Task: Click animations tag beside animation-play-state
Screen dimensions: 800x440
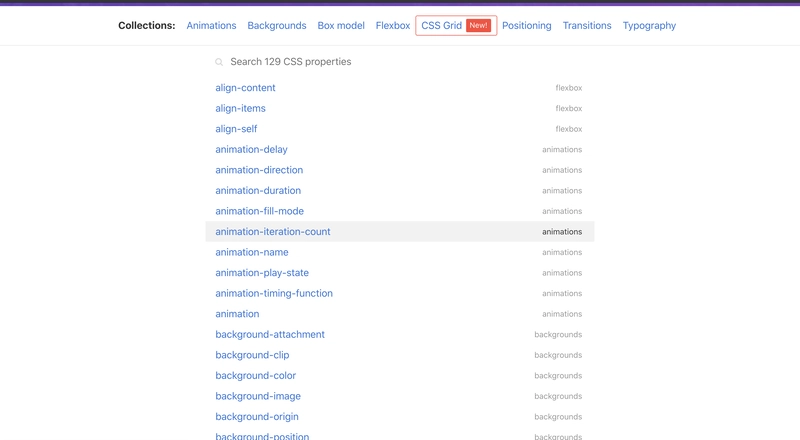Action: point(562,273)
